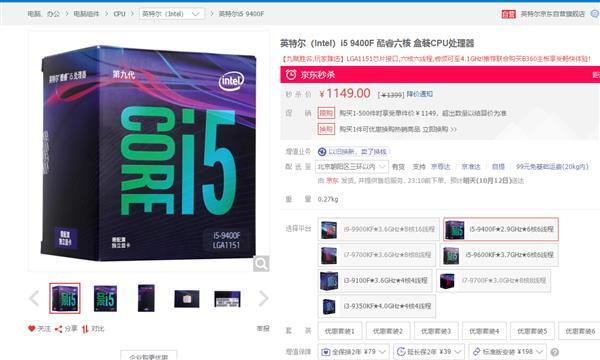Select package 优惠套装1
Screen dimensions: 600x360
pyautogui.click(x=340, y=331)
